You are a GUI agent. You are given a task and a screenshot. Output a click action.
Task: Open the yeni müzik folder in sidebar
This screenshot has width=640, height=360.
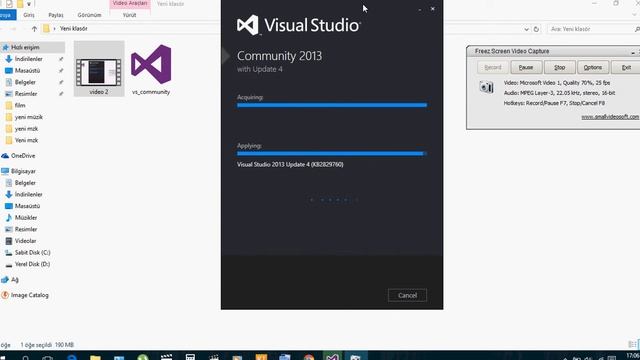point(29,117)
